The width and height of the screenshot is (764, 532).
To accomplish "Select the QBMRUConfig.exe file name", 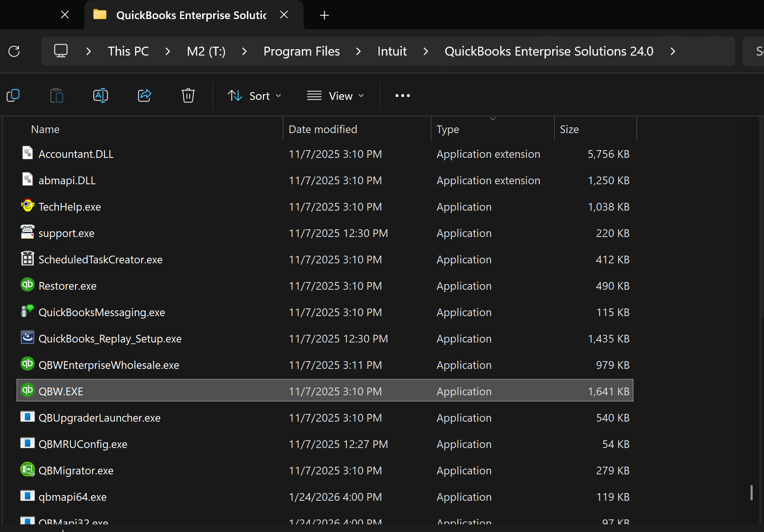I will [83, 444].
